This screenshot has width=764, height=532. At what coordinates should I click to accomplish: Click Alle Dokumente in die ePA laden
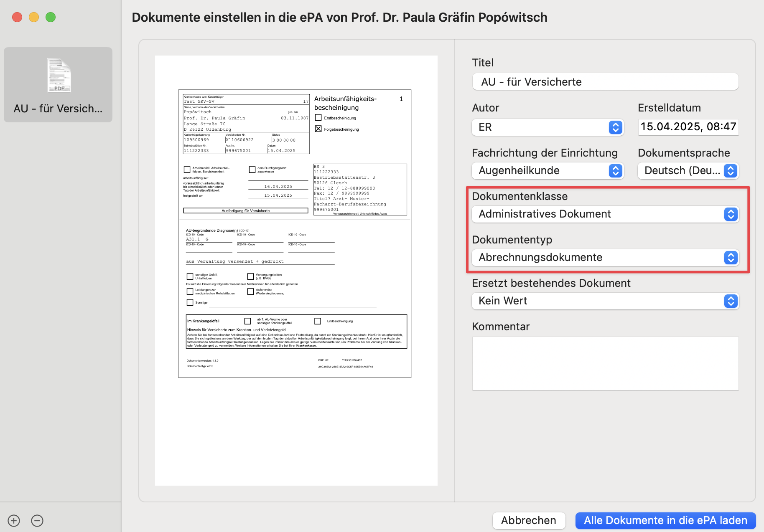tap(665, 521)
